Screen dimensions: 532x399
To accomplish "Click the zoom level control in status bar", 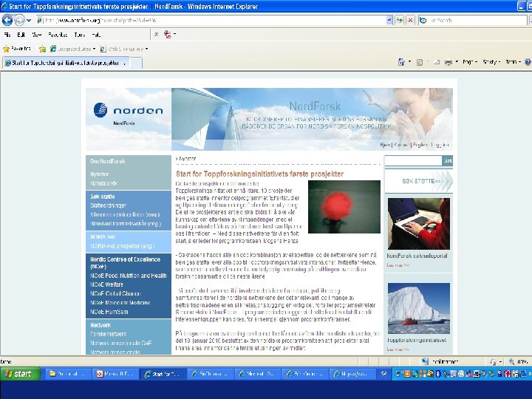I will coord(519,362).
